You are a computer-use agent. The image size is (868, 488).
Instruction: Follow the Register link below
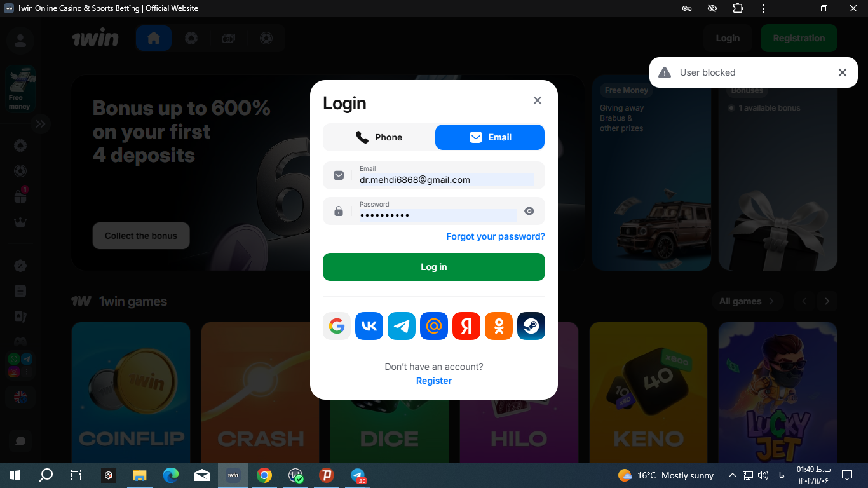(434, 381)
